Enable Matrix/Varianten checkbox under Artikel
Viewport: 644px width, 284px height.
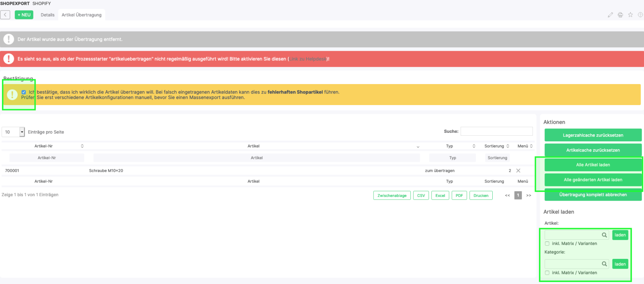547,244
